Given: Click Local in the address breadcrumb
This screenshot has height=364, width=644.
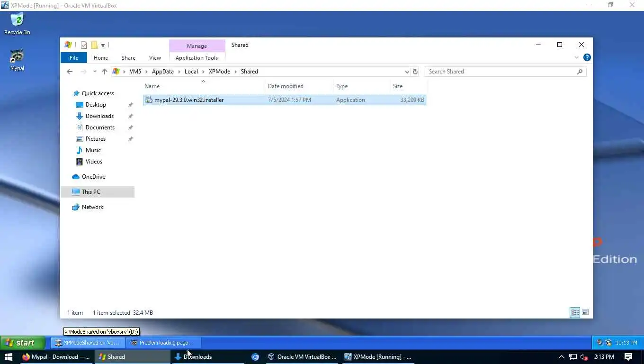Looking at the screenshot, I should coord(191,72).
